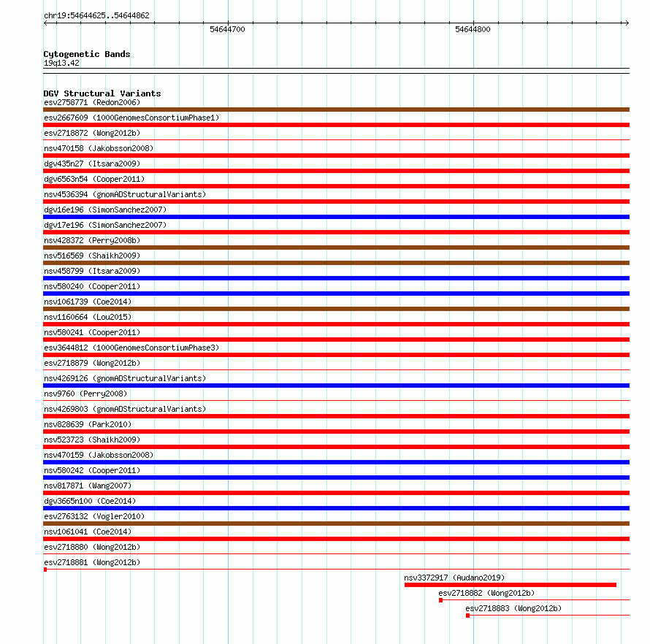Click the left arrow of the coordinate ruler
The width and height of the screenshot is (650, 644).
click(x=45, y=23)
